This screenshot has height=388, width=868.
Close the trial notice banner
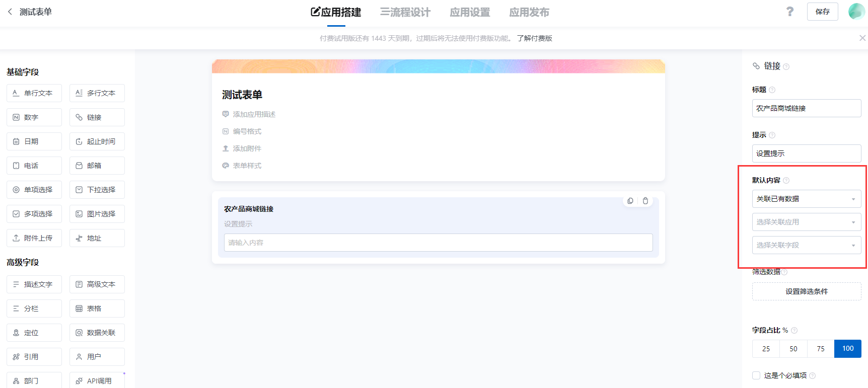(x=862, y=38)
